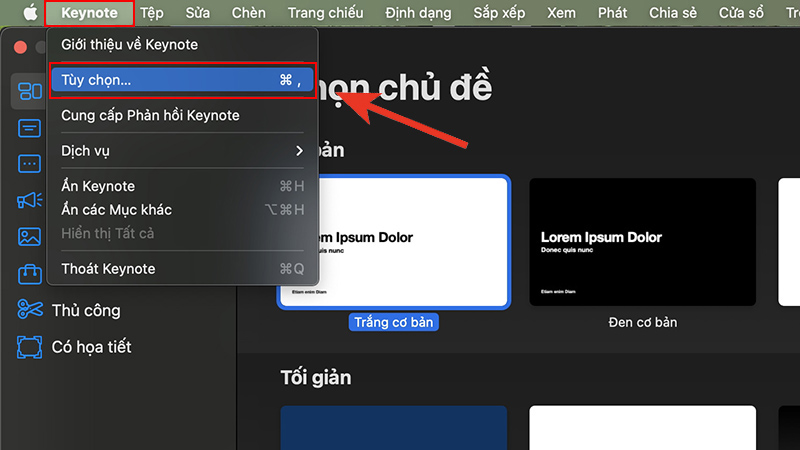Viewport: 800px width, 450px height.
Task: Open the Xem menu
Action: click(x=561, y=13)
